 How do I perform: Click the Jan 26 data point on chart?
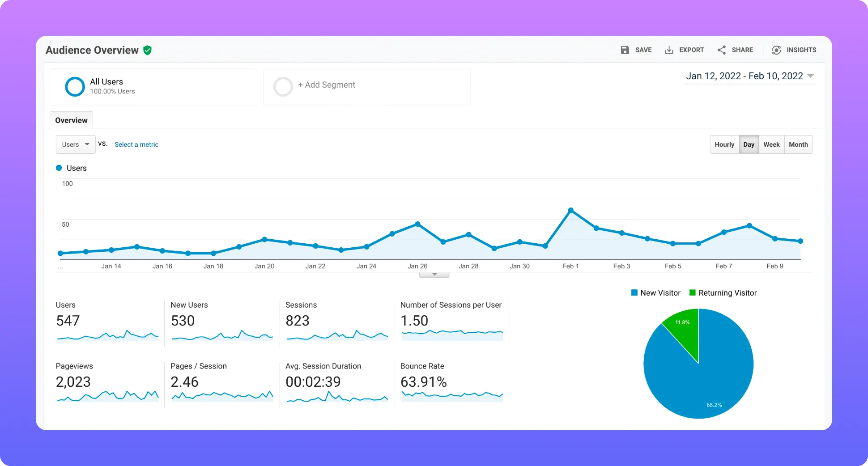(x=417, y=224)
